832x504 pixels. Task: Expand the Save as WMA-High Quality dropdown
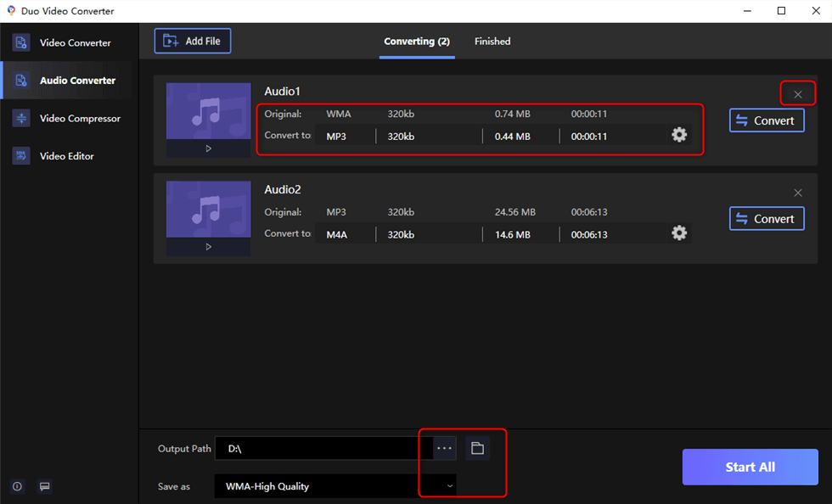point(335,486)
